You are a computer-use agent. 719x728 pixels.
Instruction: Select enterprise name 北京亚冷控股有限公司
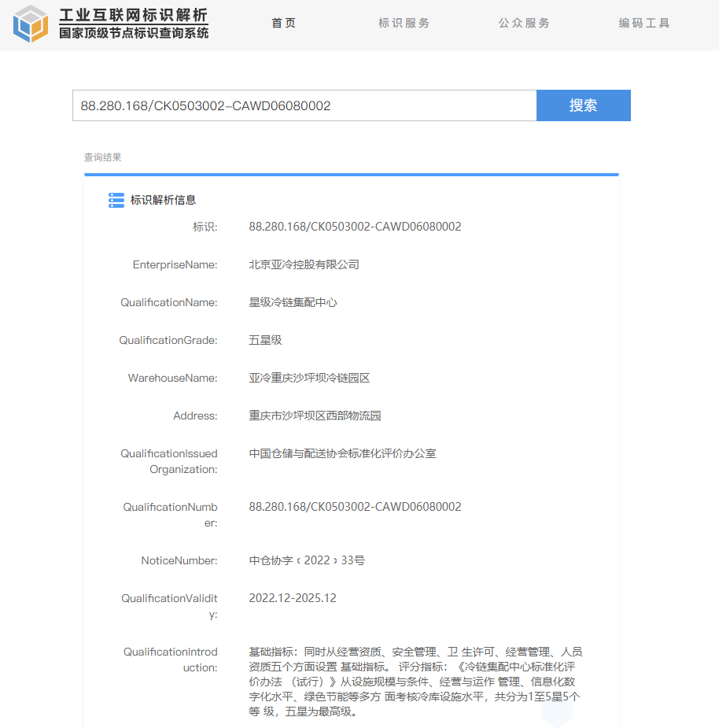point(304,264)
